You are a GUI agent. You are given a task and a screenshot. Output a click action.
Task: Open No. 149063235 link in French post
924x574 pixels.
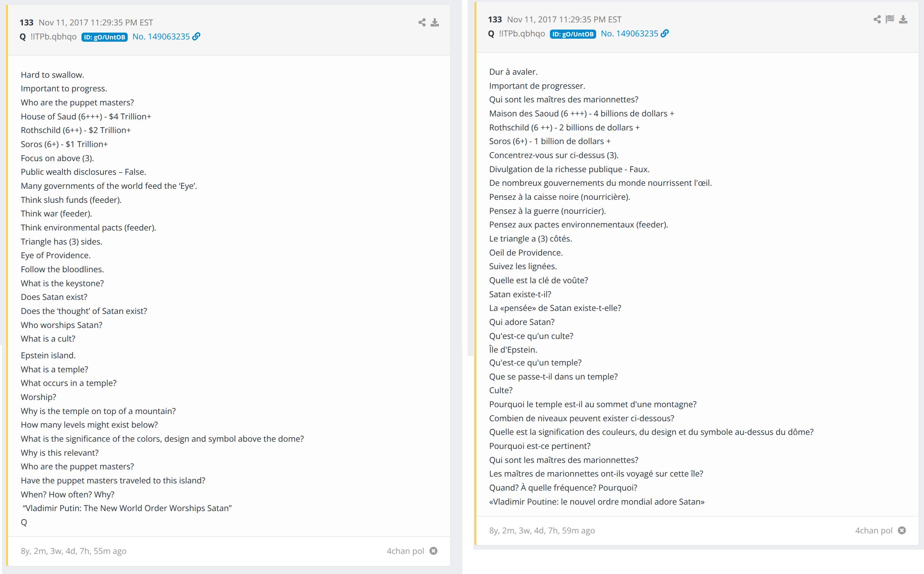click(x=629, y=33)
